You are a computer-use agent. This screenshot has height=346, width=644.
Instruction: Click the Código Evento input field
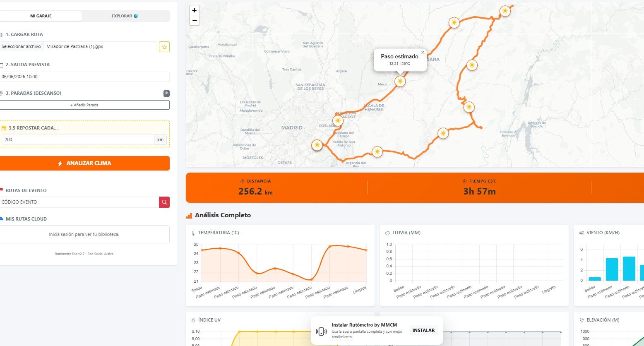click(x=79, y=202)
